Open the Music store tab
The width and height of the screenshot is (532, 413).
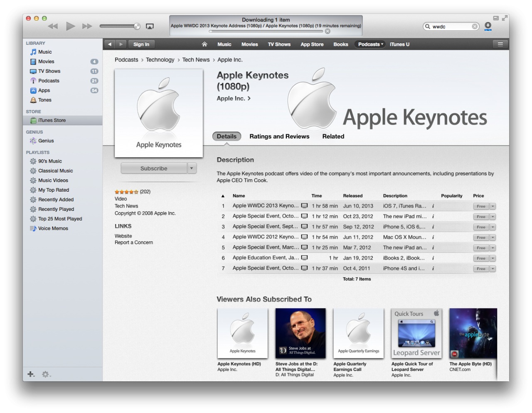tap(224, 44)
